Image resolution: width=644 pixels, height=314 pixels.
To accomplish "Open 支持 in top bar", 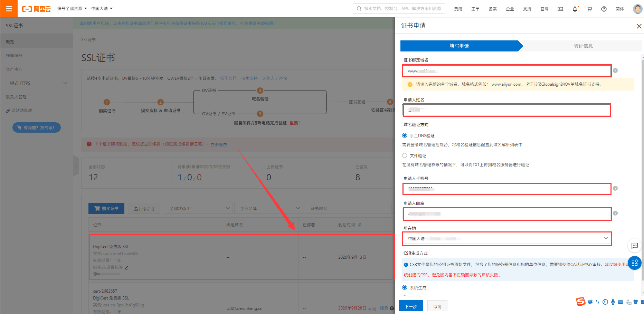I will [x=527, y=9].
